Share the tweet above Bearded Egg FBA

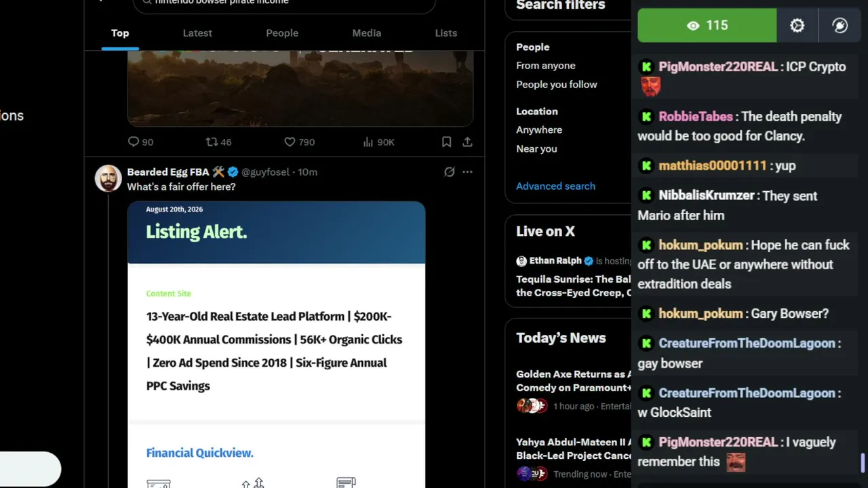point(467,142)
